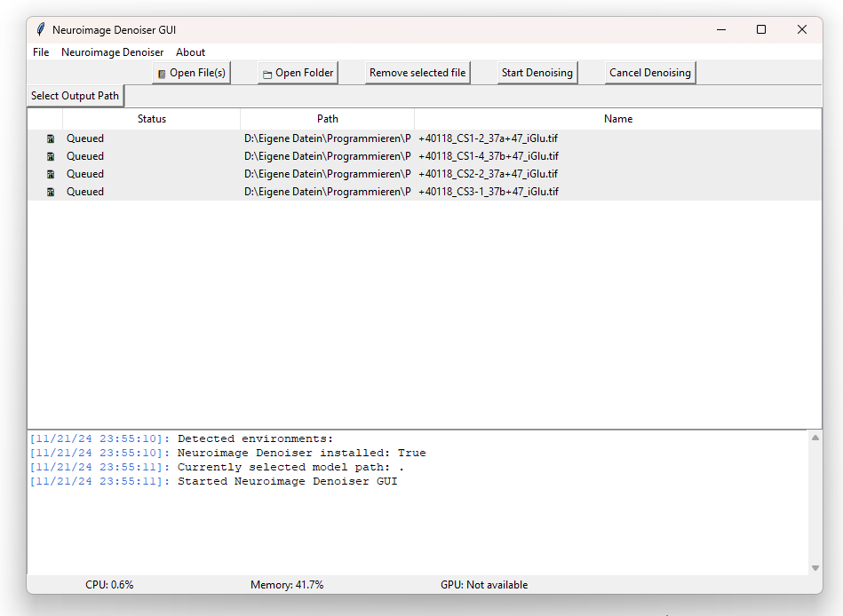
Task: Open the About menu
Action: [190, 52]
